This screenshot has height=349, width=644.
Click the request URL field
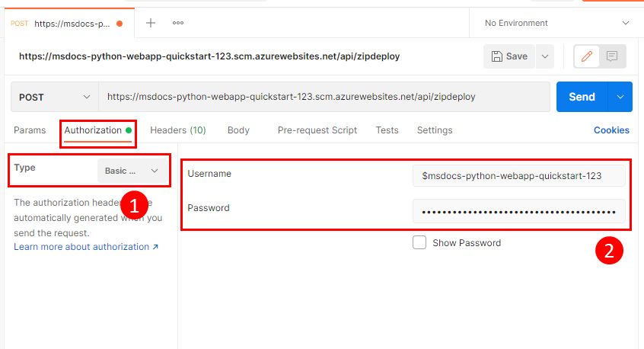click(324, 98)
